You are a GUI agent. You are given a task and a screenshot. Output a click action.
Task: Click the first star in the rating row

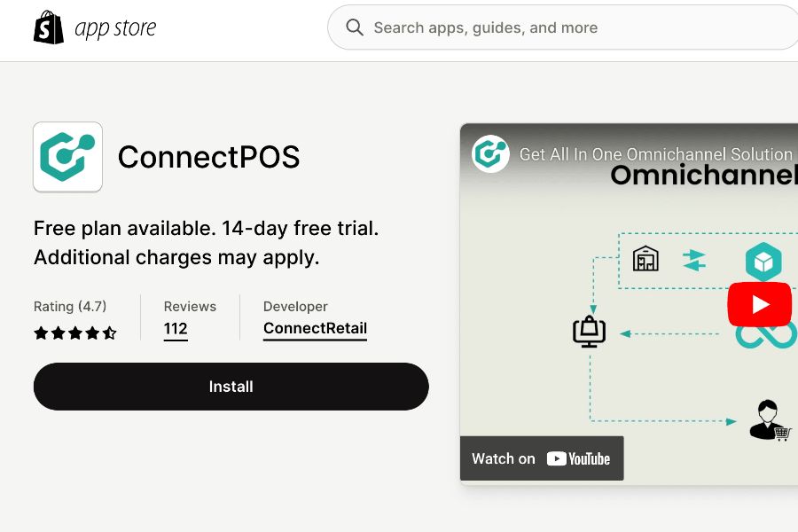coord(41,332)
